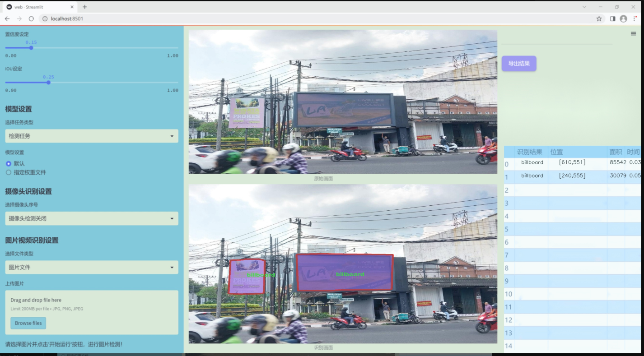Bookmark this page with the star icon
Image resolution: width=644 pixels, height=356 pixels.
[599, 18]
